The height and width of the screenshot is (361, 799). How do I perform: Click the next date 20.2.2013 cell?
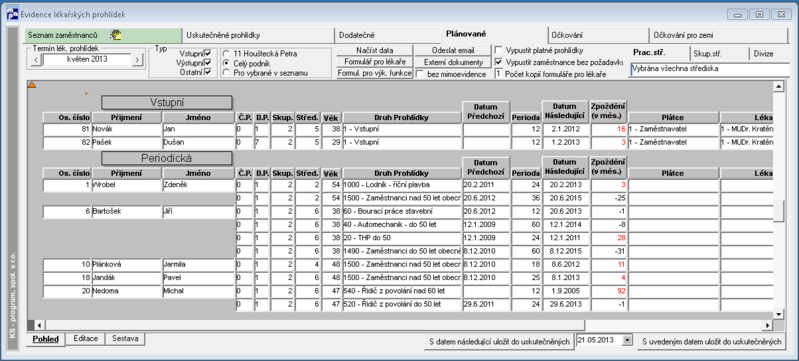click(x=566, y=185)
